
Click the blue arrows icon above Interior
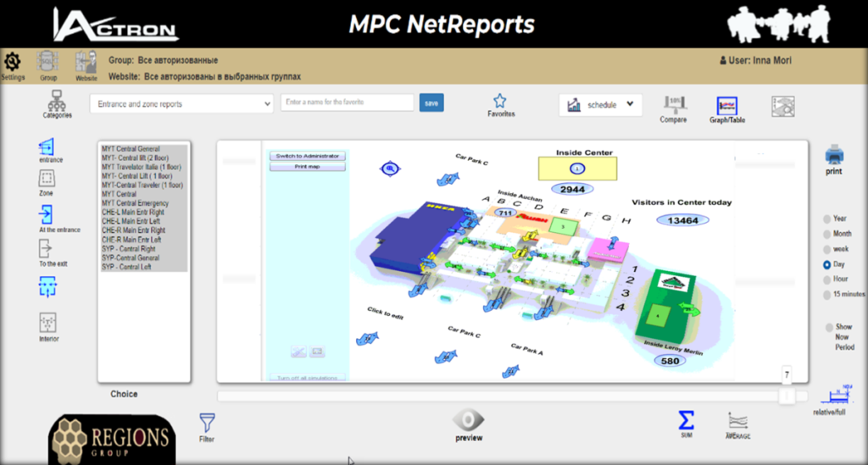point(47,287)
